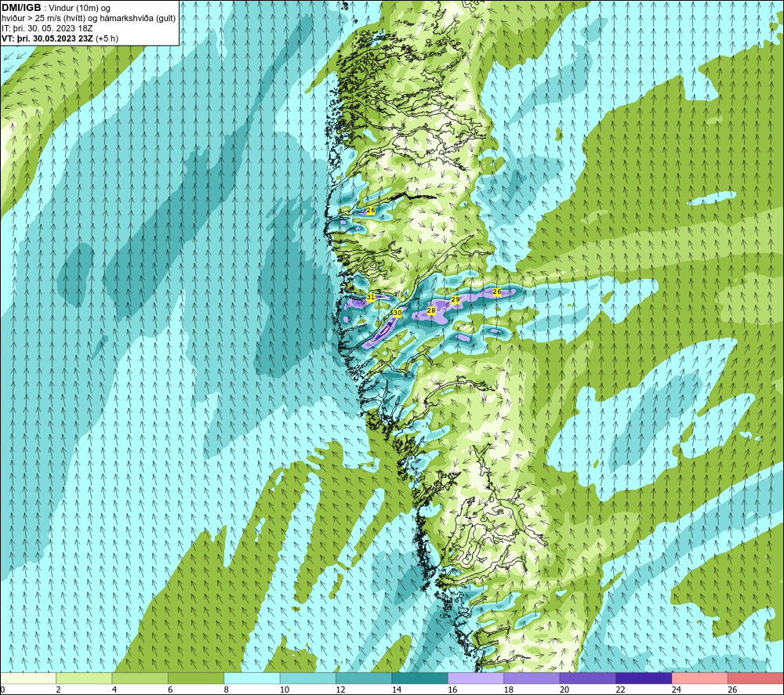The height and width of the screenshot is (695, 784).
Task: Click the legend scale number 4
Action: [114, 690]
